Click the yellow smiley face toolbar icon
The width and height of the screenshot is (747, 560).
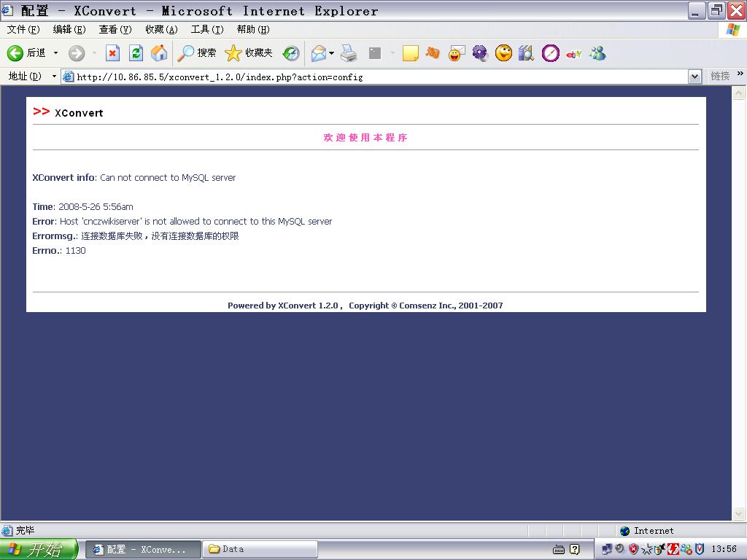coord(503,52)
